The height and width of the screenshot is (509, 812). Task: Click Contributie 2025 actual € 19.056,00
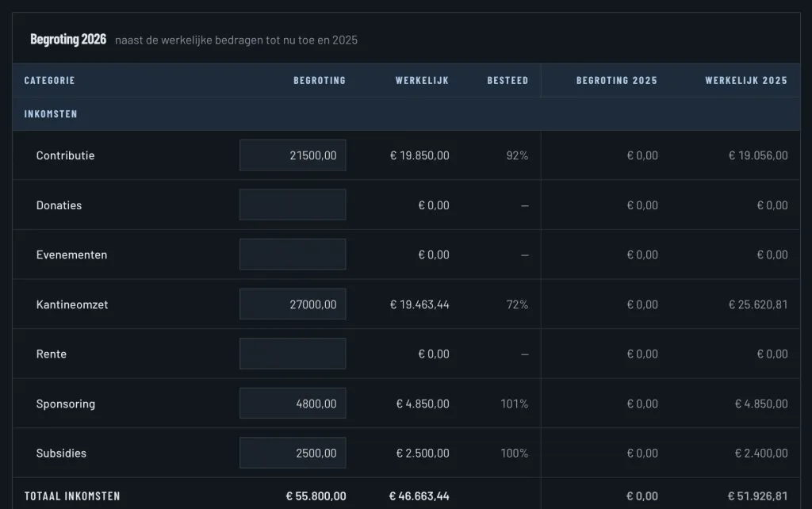pyautogui.click(x=758, y=155)
